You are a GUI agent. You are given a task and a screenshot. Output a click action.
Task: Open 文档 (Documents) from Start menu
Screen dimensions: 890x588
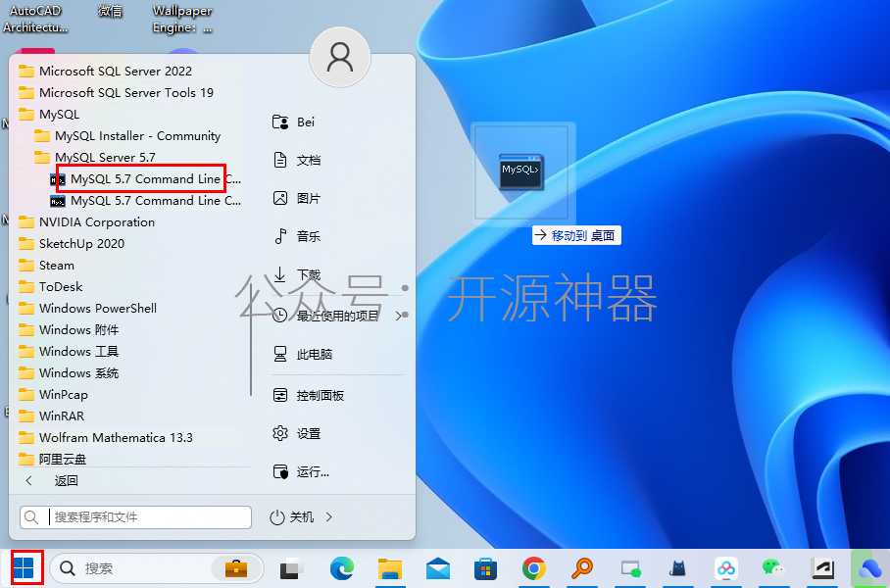coord(297,160)
